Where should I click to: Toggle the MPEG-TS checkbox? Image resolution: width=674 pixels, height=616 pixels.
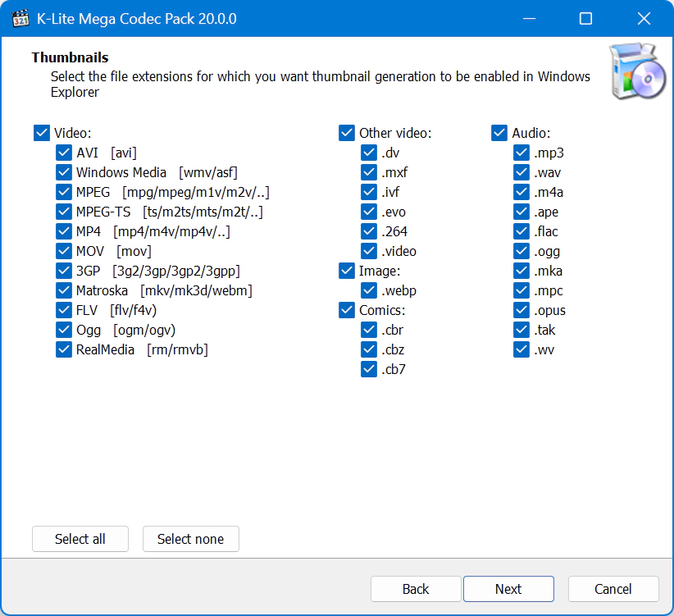(x=64, y=212)
